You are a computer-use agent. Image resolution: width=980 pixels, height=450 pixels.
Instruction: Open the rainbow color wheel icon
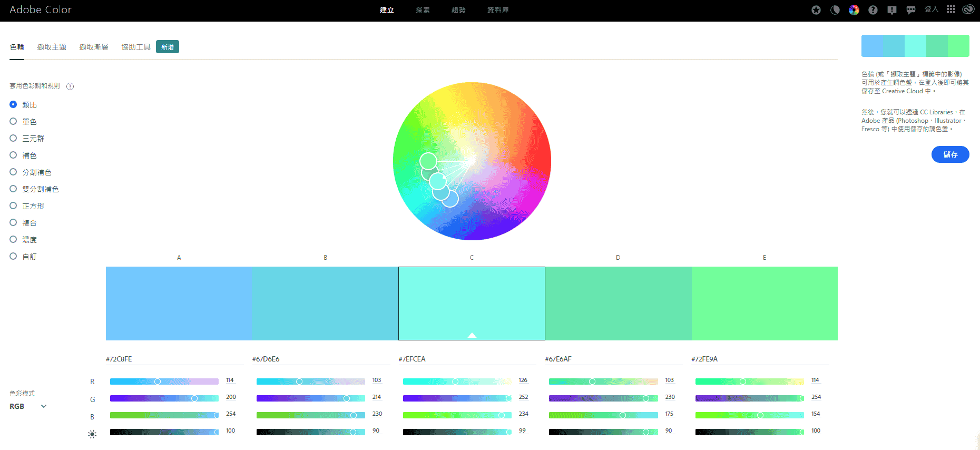coord(854,10)
